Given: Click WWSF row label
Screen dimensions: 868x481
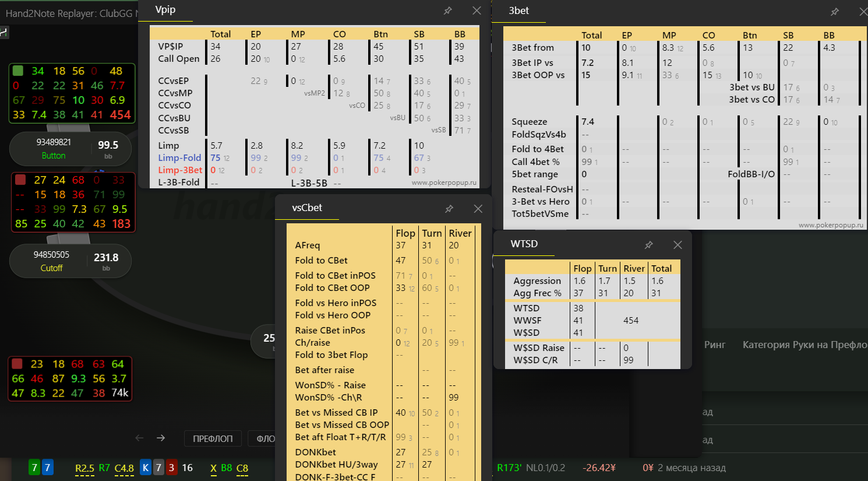Looking at the screenshot, I should [527, 320].
